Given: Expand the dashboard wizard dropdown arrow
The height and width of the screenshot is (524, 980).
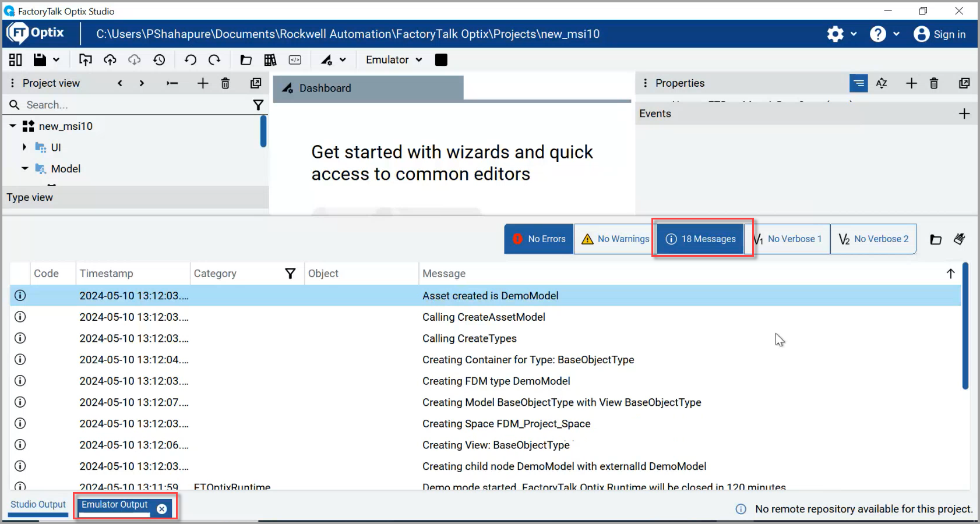Looking at the screenshot, I should 343,60.
